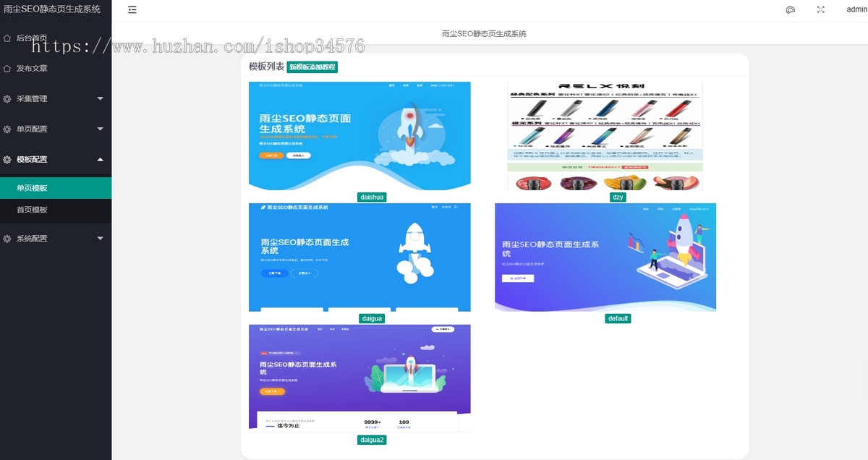This screenshot has height=460, width=868.
Task: Select the daigua2 label button
Action: [372, 440]
